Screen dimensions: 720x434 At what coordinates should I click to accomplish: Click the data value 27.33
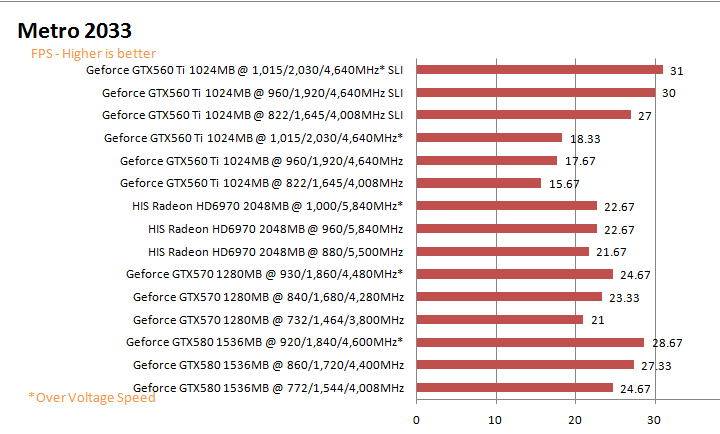pyautogui.click(x=656, y=366)
